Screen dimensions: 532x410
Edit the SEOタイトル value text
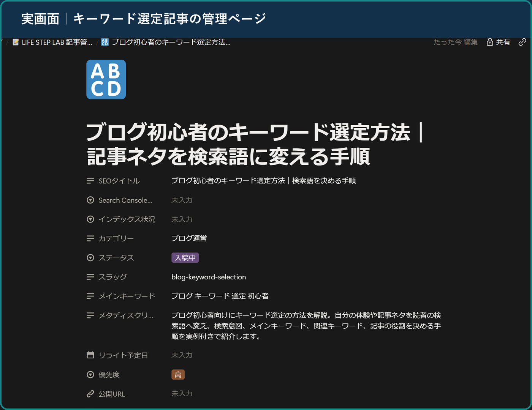[x=263, y=181]
